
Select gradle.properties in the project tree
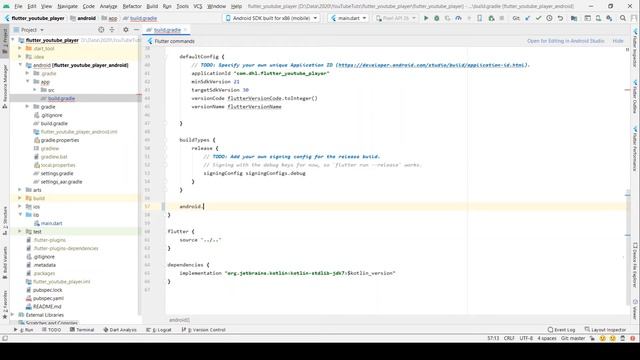click(56, 140)
